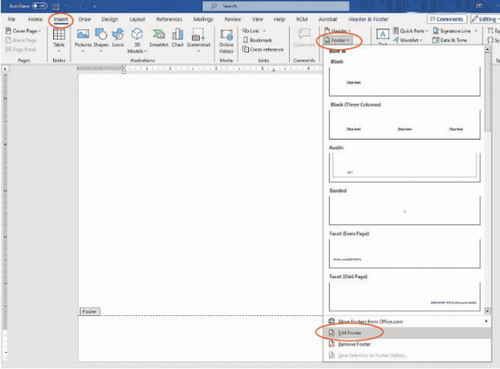Insert Pictures from the ribbon

83,40
